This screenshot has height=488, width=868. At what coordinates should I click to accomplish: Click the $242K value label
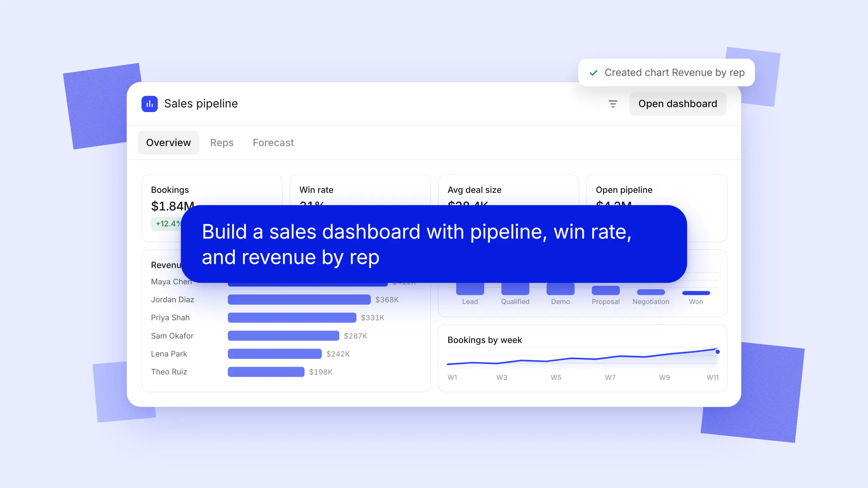[338, 354]
